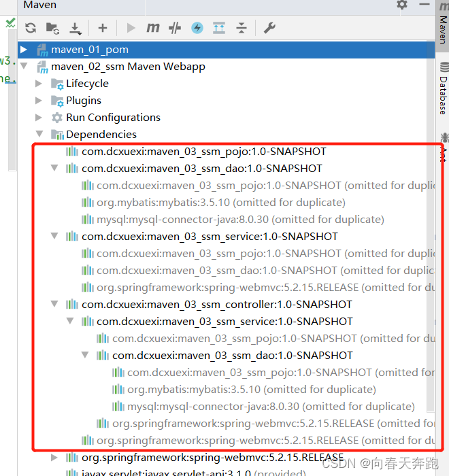
Task: Expand the maven_01_pom project node
Action: click(x=23, y=50)
